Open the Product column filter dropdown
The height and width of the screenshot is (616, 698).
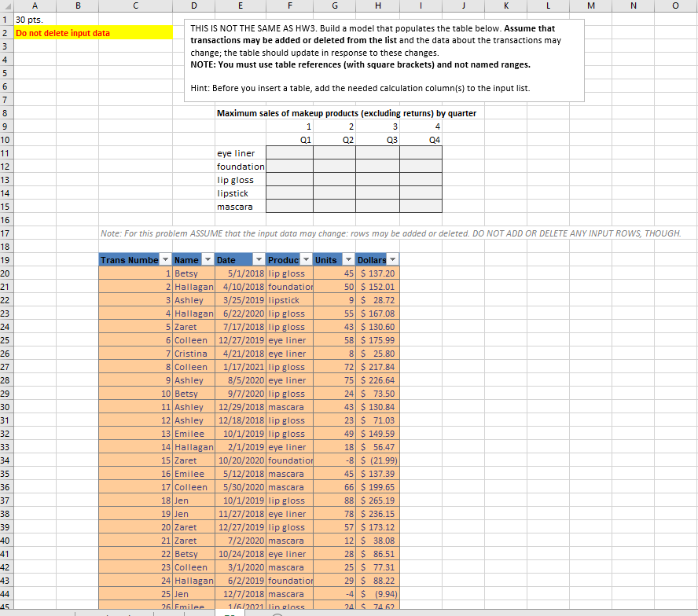tap(307, 259)
